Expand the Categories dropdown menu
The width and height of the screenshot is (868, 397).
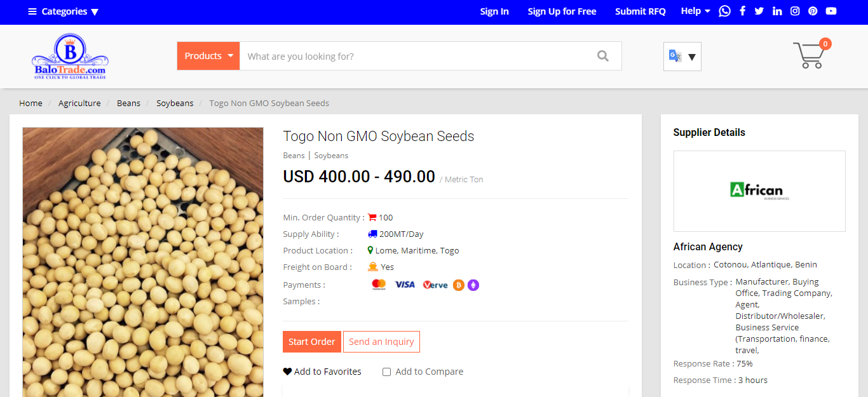[x=64, y=11]
